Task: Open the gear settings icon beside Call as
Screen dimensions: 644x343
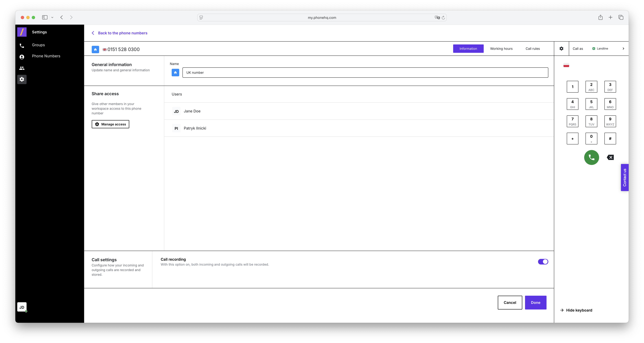Action: pos(561,49)
